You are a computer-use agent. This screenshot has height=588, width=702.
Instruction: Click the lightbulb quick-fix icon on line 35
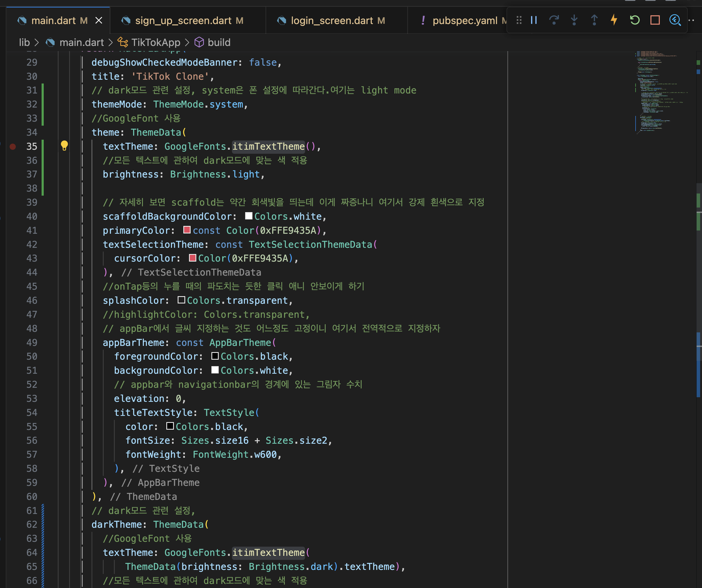64,146
